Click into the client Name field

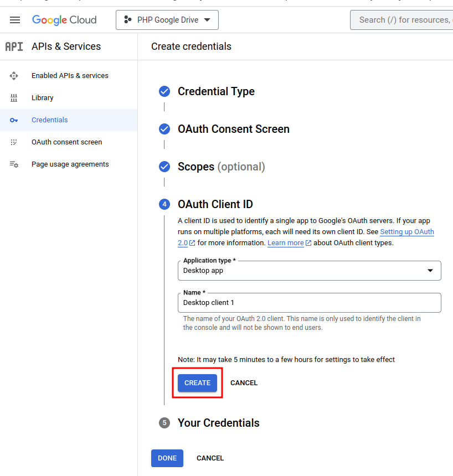[x=309, y=303]
